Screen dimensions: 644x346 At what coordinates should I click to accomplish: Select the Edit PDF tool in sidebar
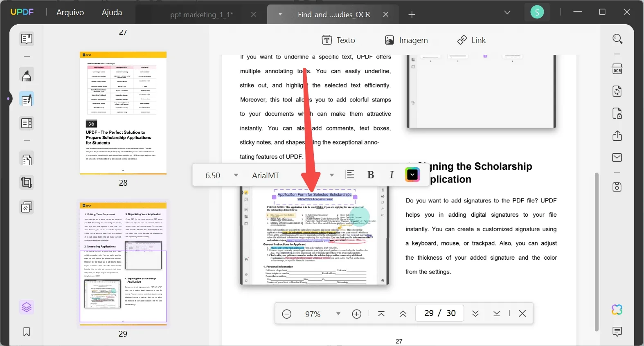tap(27, 99)
